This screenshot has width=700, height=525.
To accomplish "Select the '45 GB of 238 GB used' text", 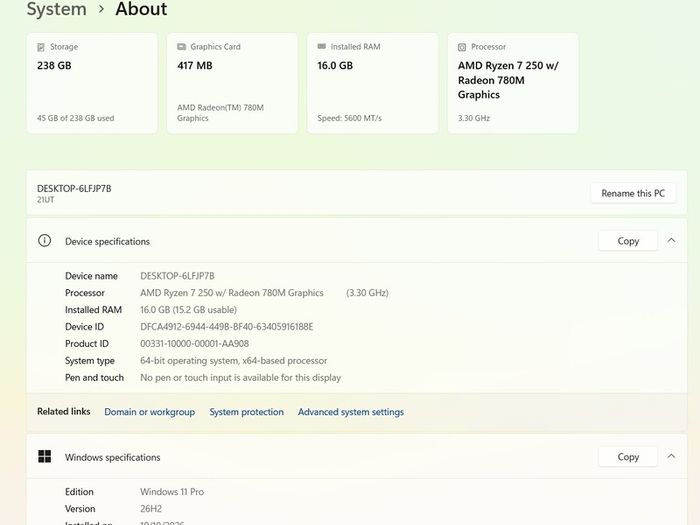I will point(75,118).
